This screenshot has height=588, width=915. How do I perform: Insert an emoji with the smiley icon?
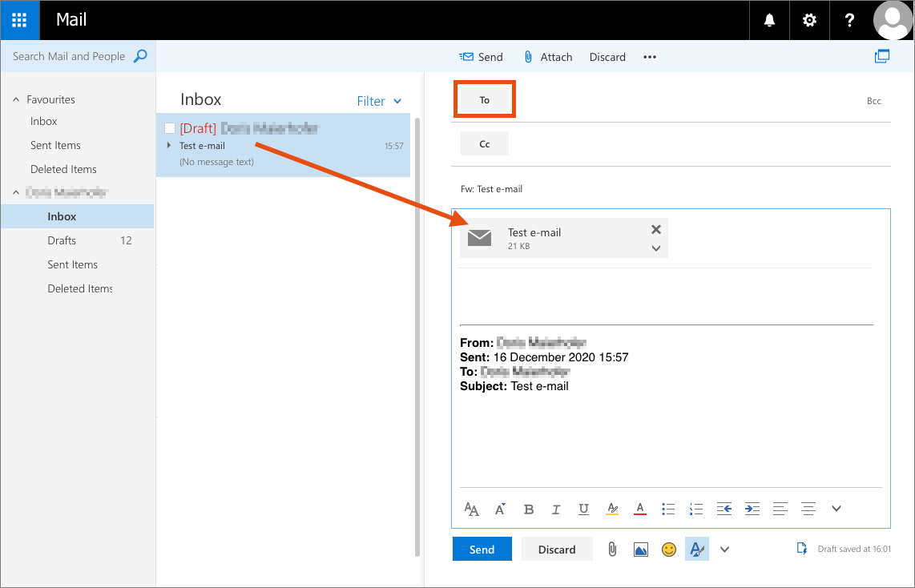click(x=668, y=550)
